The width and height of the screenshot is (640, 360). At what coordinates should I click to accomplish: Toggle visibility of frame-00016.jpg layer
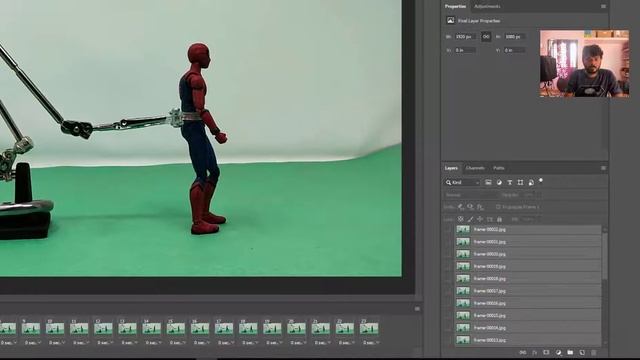pos(449,303)
